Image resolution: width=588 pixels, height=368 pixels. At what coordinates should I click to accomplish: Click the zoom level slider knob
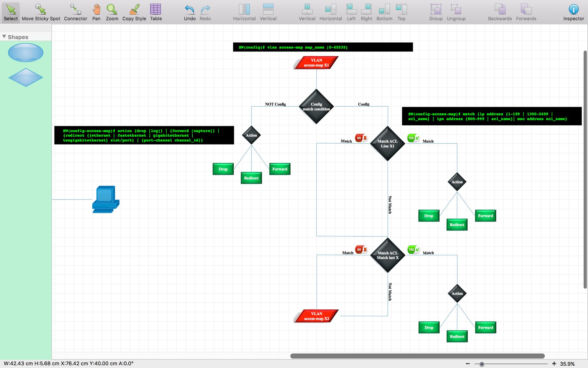482,364
